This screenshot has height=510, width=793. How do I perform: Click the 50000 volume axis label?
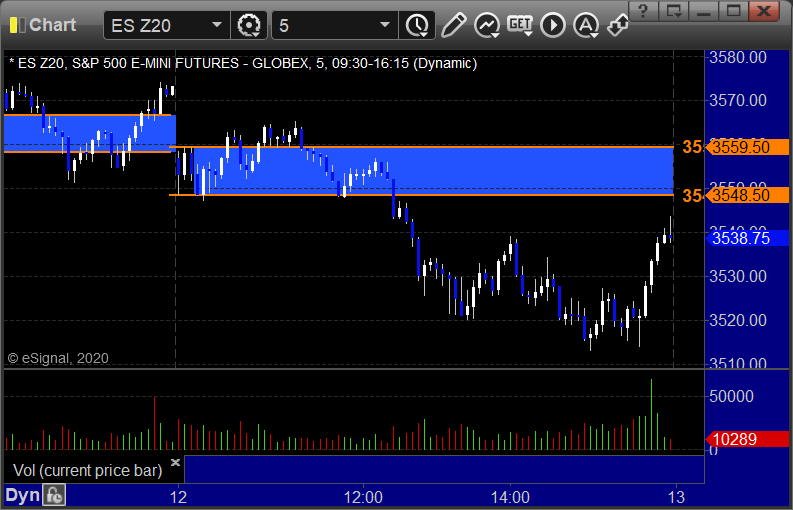[731, 396]
